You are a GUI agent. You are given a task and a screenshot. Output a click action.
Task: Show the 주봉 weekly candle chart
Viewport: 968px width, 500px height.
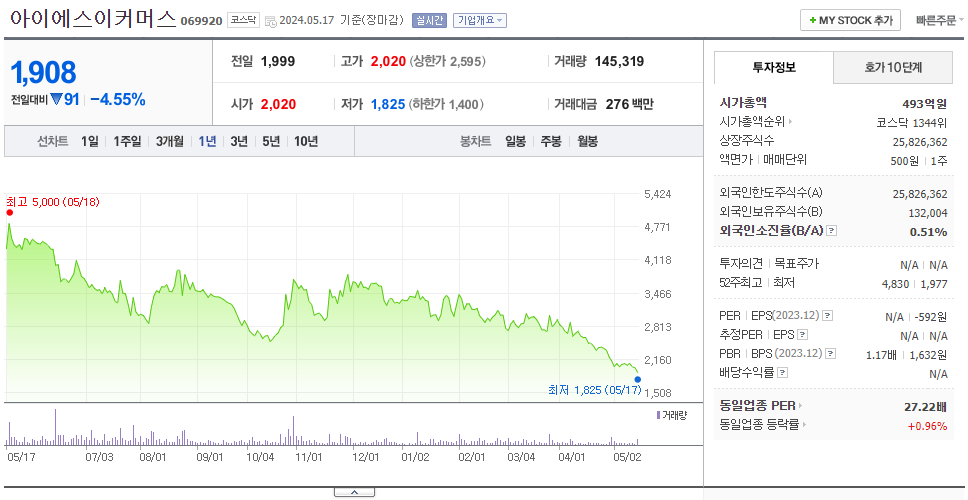point(551,141)
